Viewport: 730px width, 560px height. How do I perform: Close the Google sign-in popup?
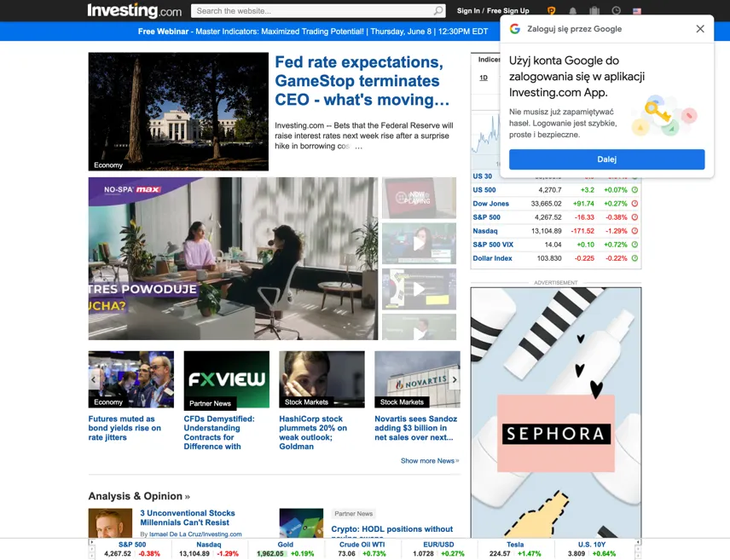(700, 29)
